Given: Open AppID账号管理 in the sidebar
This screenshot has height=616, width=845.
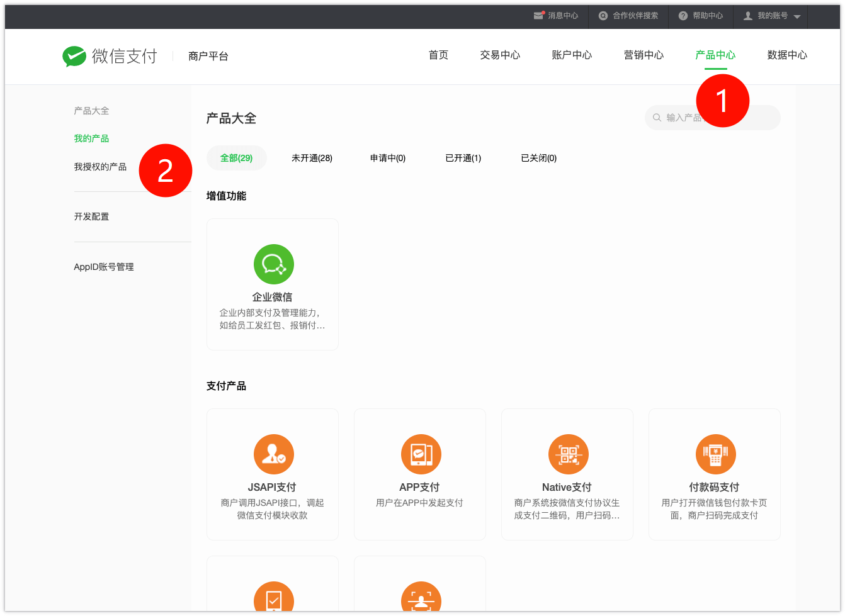Looking at the screenshot, I should (104, 267).
